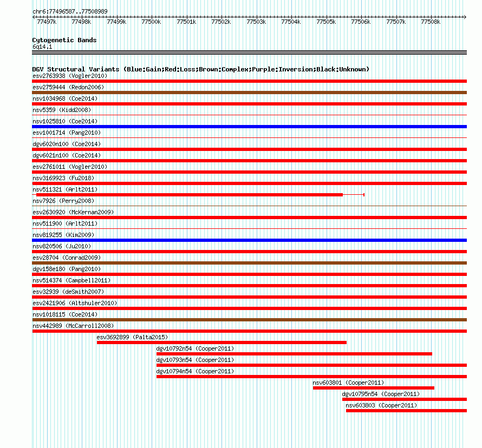The image size is (482, 448).
Task: Open the dgv10792n54 (Cooper2011) label
Action: pos(195,348)
